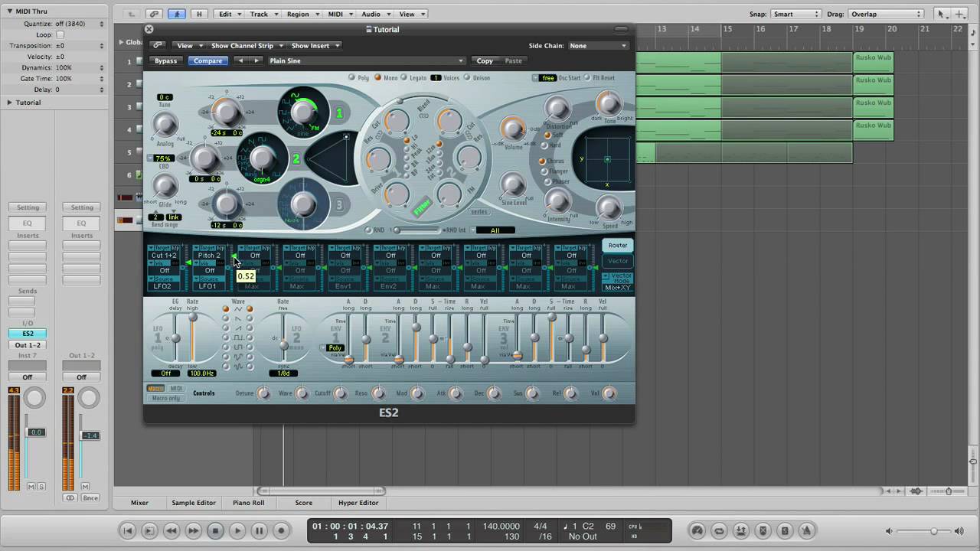Click the Play transport button
Viewport: 980px width, 551px height.
237,530
